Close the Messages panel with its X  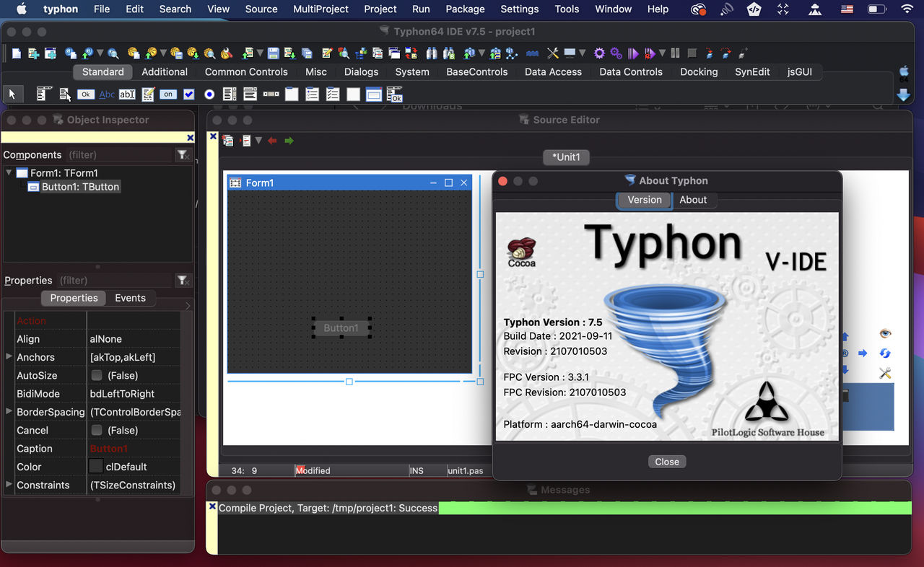[x=212, y=507]
